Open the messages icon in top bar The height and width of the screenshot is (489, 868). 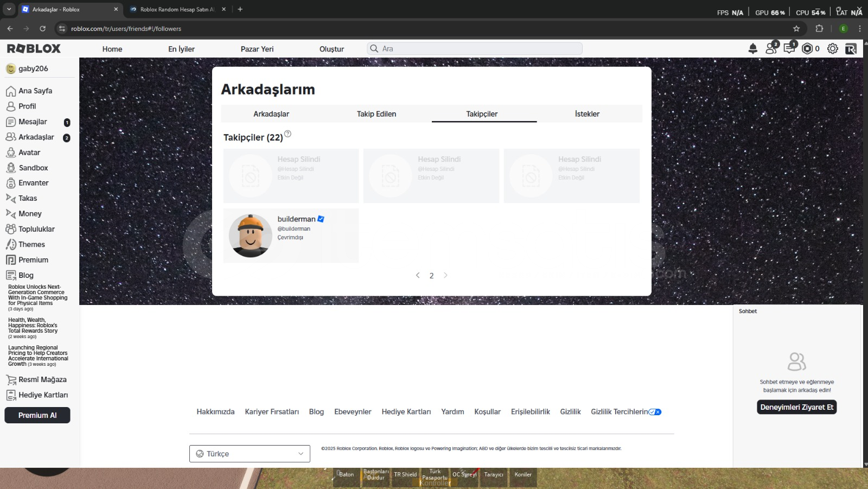point(789,49)
